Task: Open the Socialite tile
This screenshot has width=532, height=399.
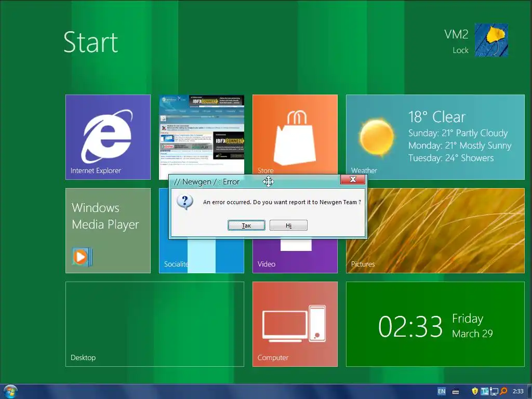Action: point(202,256)
